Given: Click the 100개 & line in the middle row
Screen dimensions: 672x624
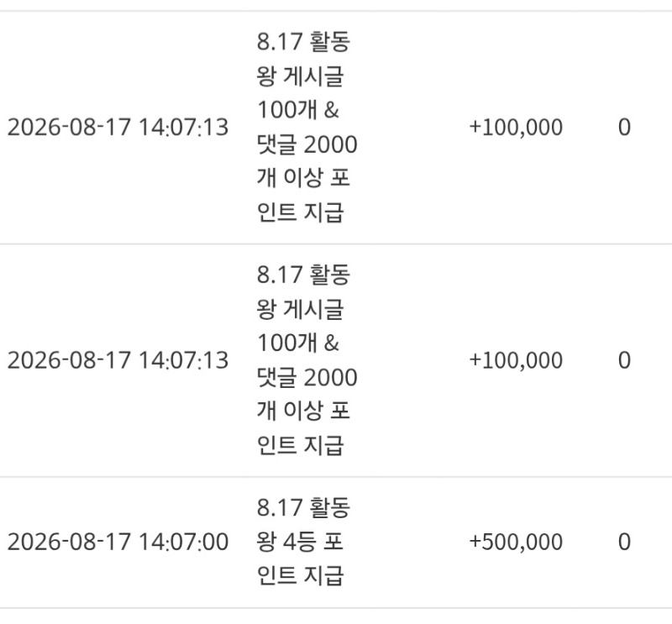Looking at the screenshot, I should coord(298,343).
